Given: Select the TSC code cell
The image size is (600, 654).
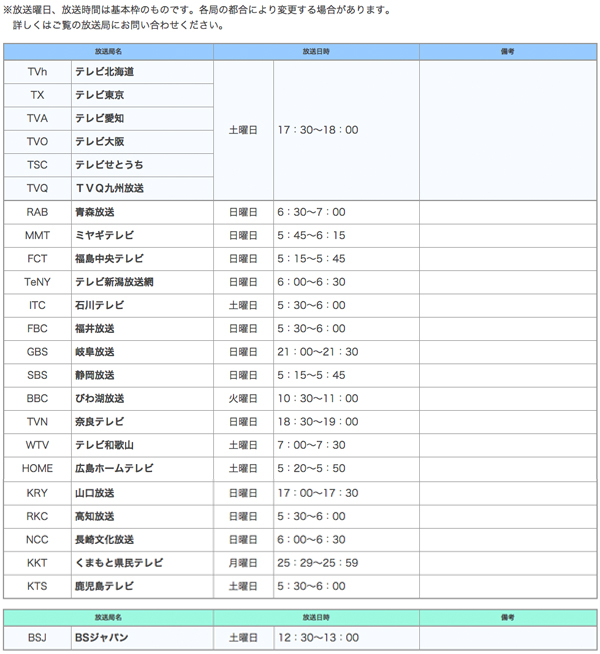Looking at the screenshot, I should (x=38, y=165).
